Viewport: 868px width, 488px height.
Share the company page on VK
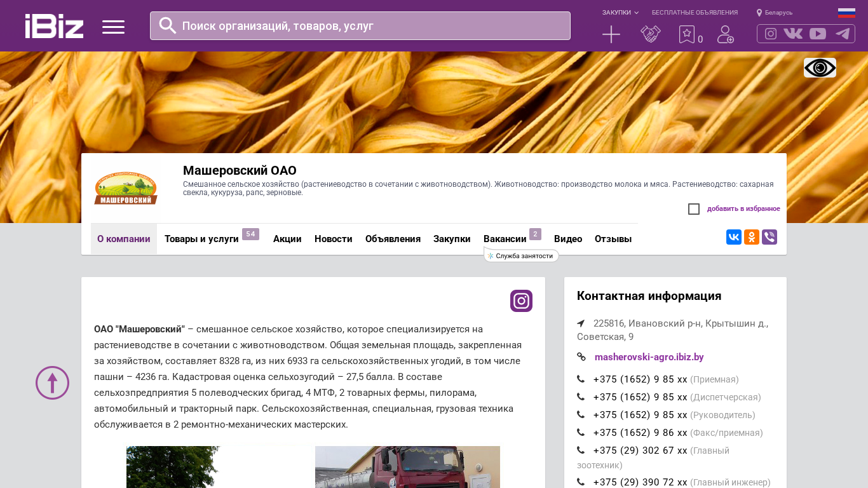pyautogui.click(x=734, y=237)
